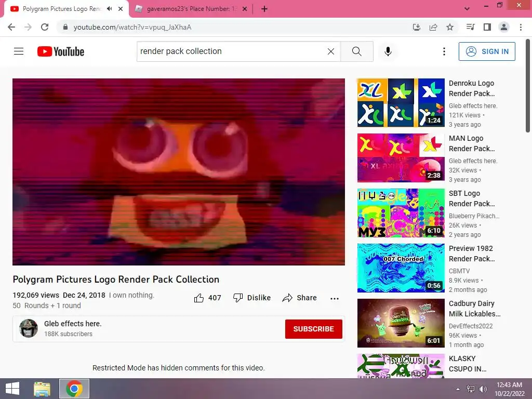Dislike the video

point(252,298)
